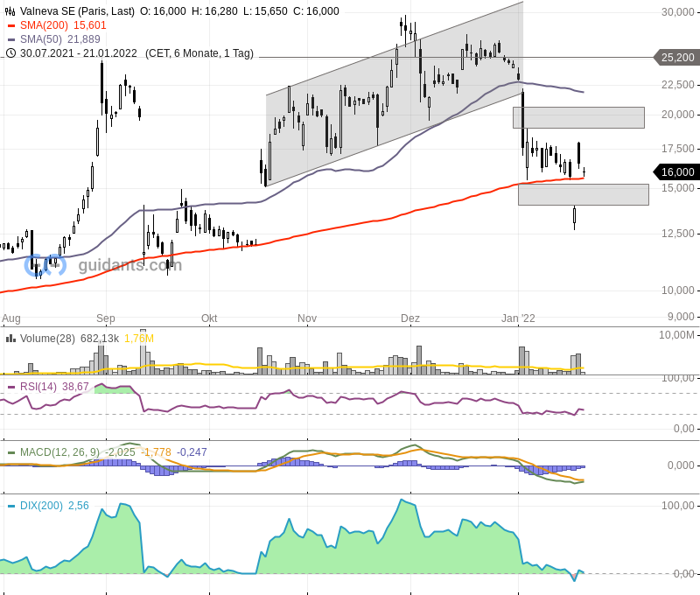
Task: Click the Aug label on time axis
Action: pyautogui.click(x=11, y=318)
